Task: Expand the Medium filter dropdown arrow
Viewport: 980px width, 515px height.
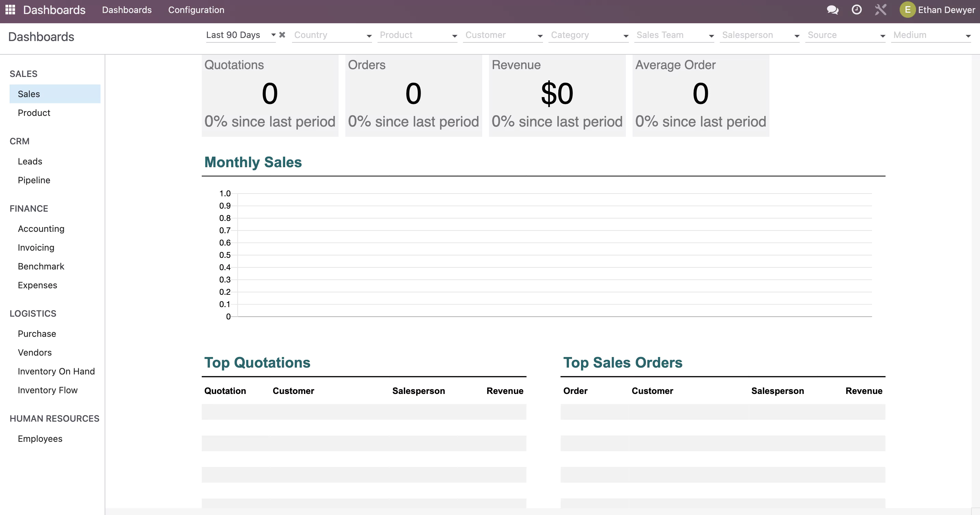Action: [968, 36]
